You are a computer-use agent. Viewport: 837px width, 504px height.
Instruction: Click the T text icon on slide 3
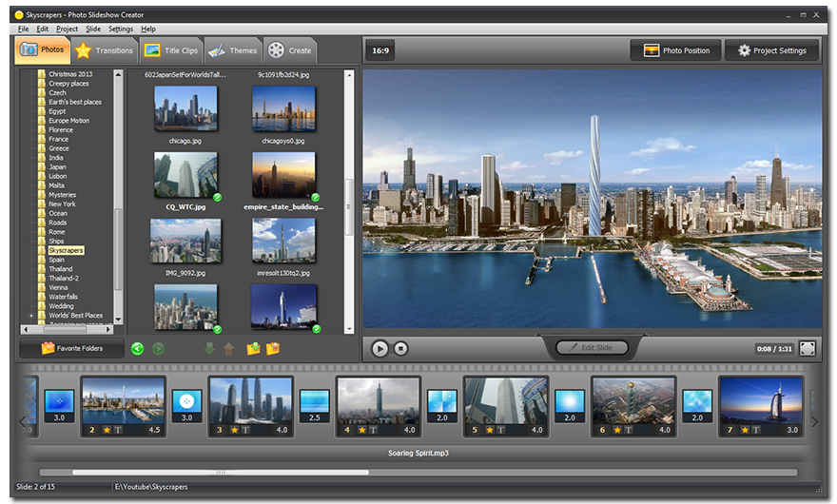click(245, 430)
